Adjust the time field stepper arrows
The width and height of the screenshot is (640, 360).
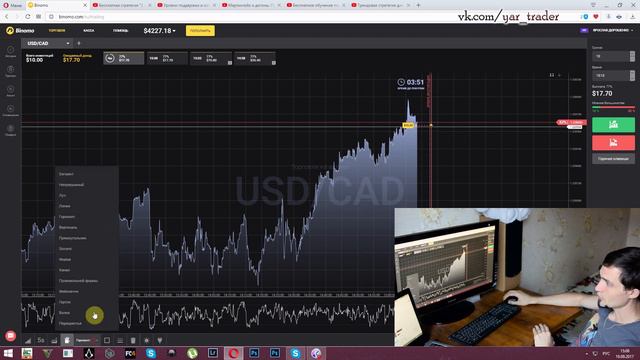pos(632,76)
